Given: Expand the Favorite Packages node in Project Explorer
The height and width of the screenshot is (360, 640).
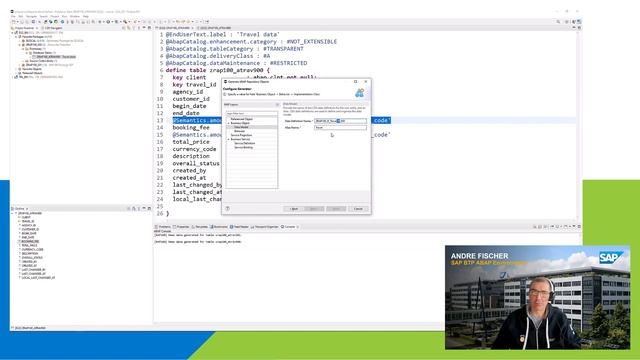Looking at the screenshot, I should click(17, 37).
